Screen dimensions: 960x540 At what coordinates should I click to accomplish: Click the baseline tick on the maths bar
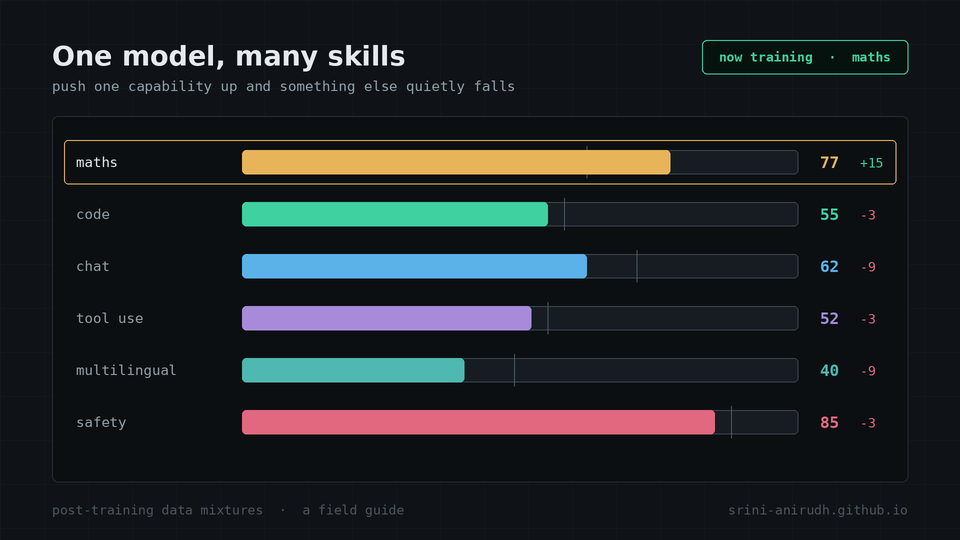[587, 162]
